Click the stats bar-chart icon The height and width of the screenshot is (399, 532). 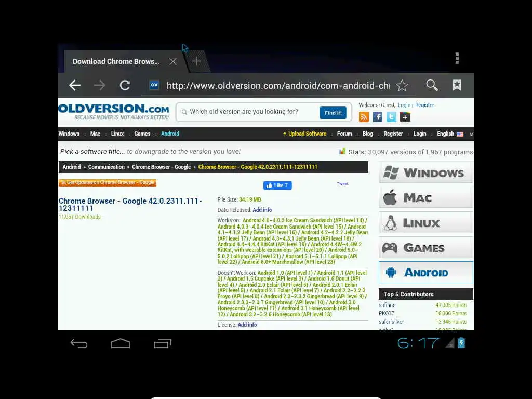click(x=342, y=151)
